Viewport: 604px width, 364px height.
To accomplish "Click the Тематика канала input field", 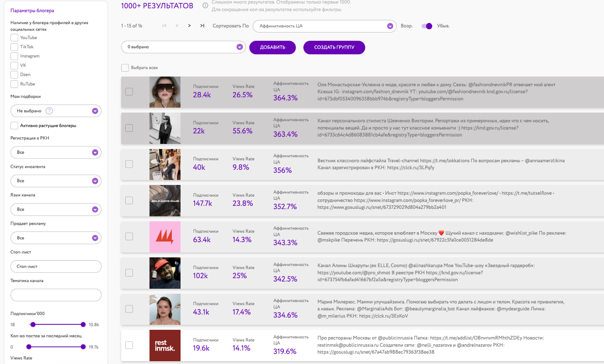I will click(x=56, y=295).
